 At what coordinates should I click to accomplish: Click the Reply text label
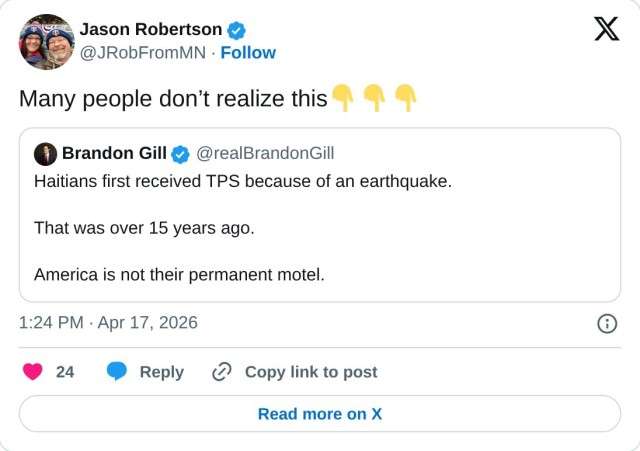[161, 372]
